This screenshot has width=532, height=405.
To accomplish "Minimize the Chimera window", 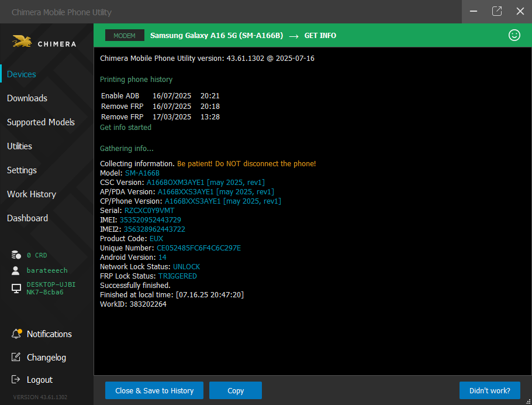I will pyautogui.click(x=474, y=11).
